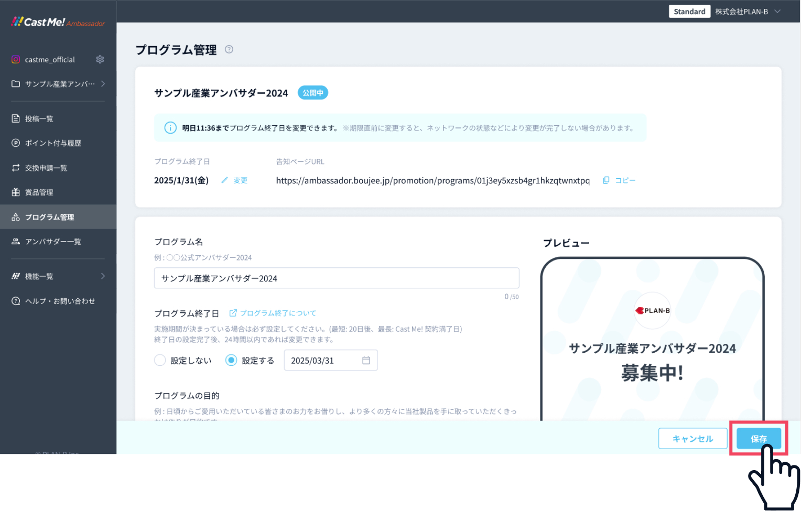Click the copy icon next to the URL
The height and width of the screenshot is (522, 812).
click(x=606, y=180)
